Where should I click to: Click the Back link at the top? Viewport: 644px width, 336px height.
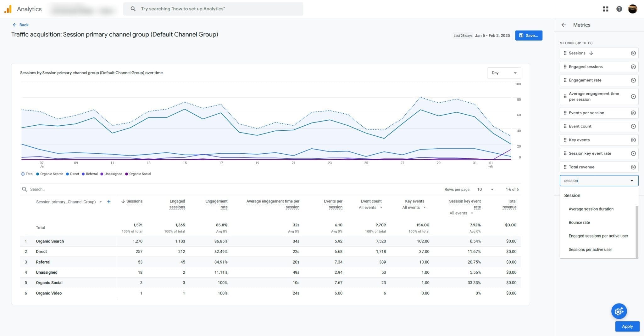tap(20, 25)
